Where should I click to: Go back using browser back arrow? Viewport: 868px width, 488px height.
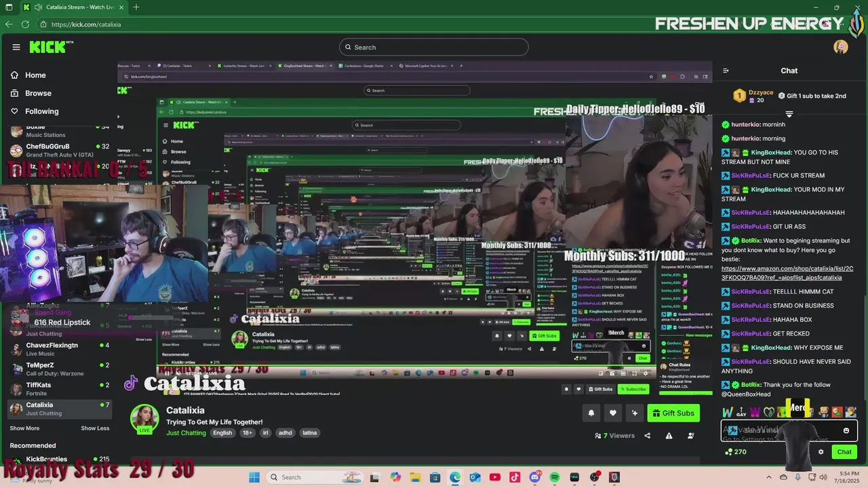tap(8, 24)
